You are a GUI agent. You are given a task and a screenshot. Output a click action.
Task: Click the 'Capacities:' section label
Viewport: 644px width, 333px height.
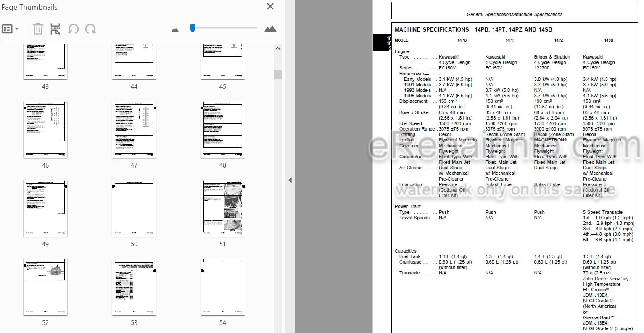tap(406, 251)
